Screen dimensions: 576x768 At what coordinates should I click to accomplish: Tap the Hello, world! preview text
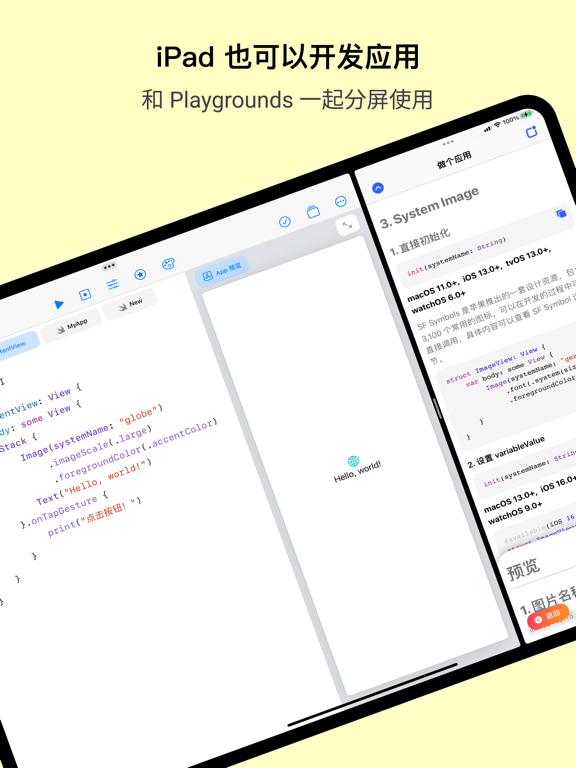[x=358, y=472]
